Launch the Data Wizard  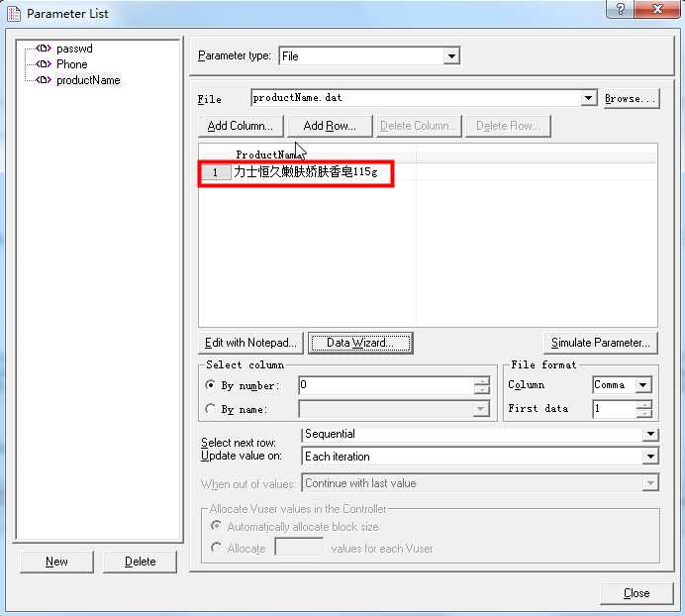pos(360,343)
